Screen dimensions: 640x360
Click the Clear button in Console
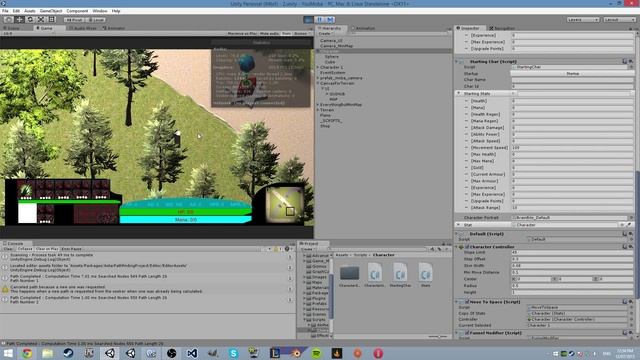click(x=8, y=249)
